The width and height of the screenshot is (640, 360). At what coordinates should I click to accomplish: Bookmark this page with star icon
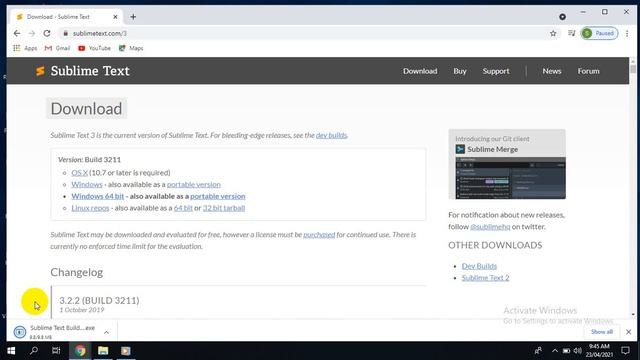click(553, 33)
